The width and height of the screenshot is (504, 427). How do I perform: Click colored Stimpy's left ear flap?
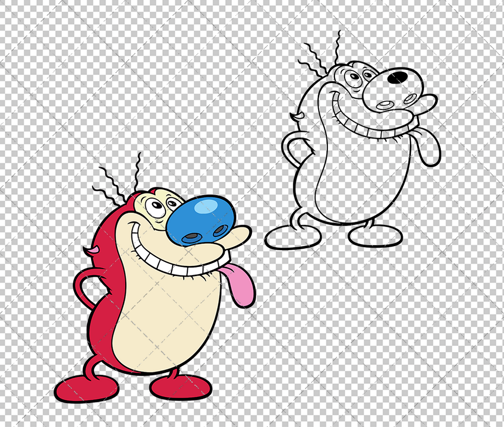[x=94, y=250]
